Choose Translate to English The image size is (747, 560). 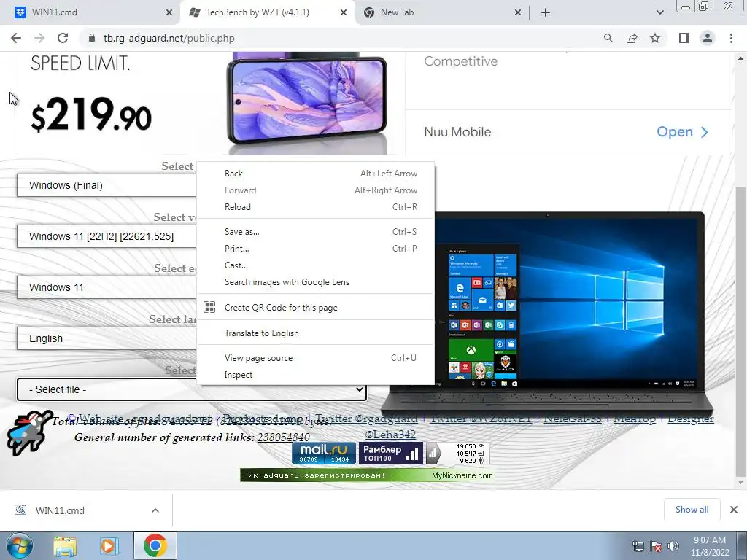click(315, 332)
